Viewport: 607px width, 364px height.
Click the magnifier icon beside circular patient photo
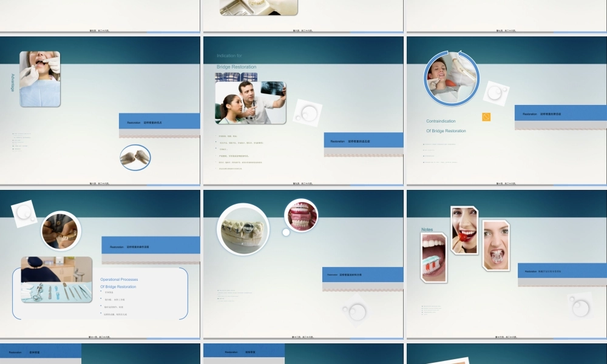[496, 93]
